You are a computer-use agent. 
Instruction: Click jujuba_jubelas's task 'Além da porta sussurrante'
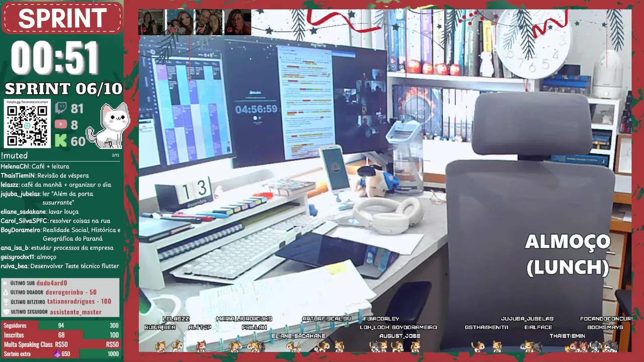click(x=68, y=198)
